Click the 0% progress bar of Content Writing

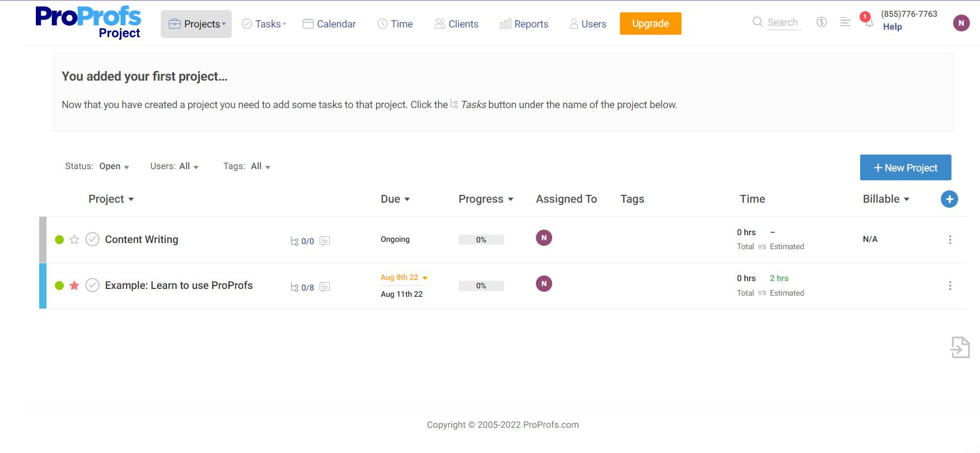481,240
